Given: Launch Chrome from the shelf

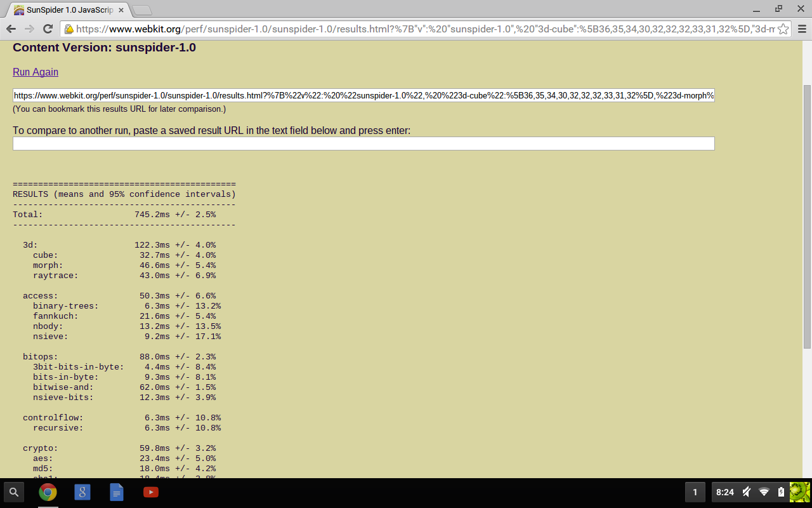Looking at the screenshot, I should click(x=48, y=492).
